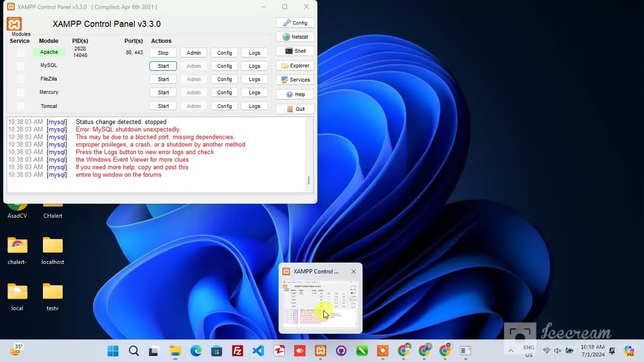The height and width of the screenshot is (362, 644).
Task: Stop the Apache module
Action: tap(163, 53)
